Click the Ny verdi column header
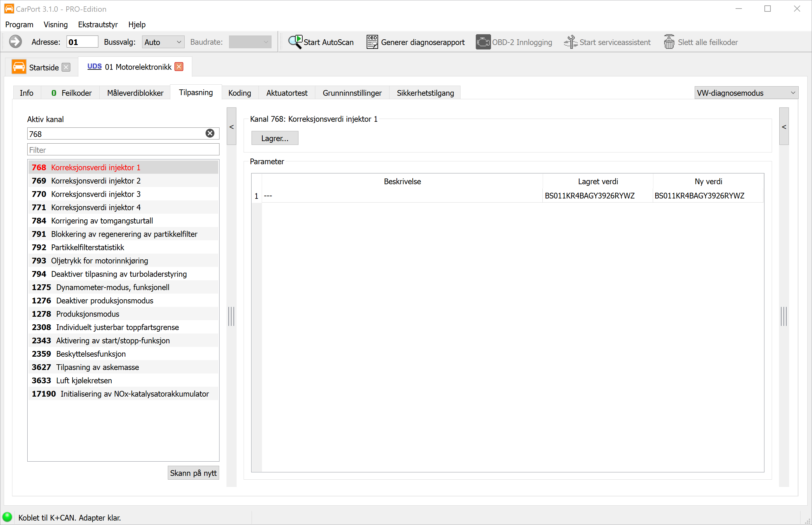Screen dimensions: 812x525 (708, 181)
